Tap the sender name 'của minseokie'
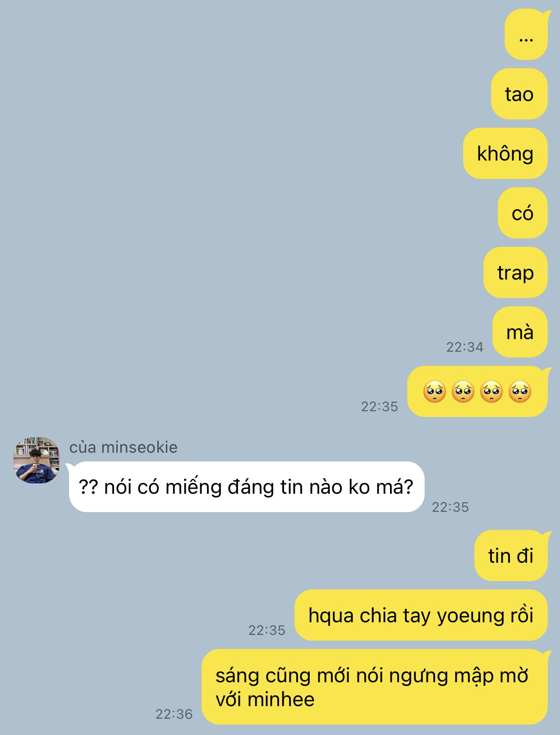Image resolution: width=560 pixels, height=735 pixels. (123, 447)
